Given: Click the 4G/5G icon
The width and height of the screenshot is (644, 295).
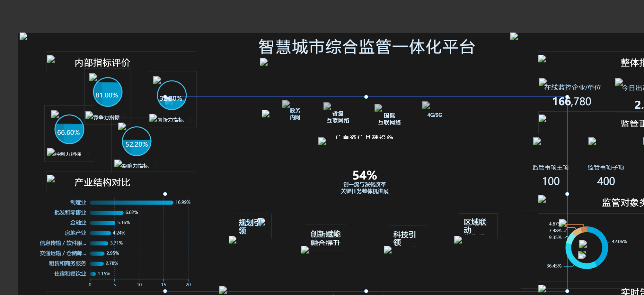Looking at the screenshot, I should point(426,105).
